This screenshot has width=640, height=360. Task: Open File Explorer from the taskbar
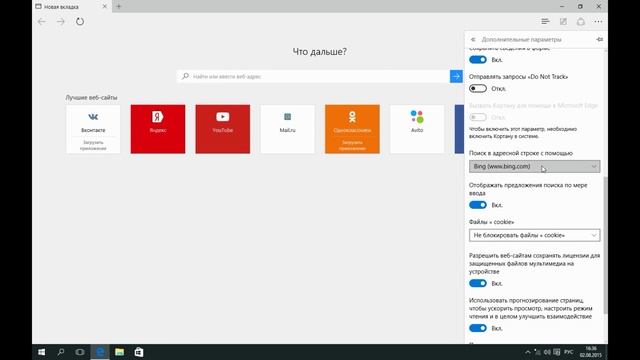(x=119, y=352)
